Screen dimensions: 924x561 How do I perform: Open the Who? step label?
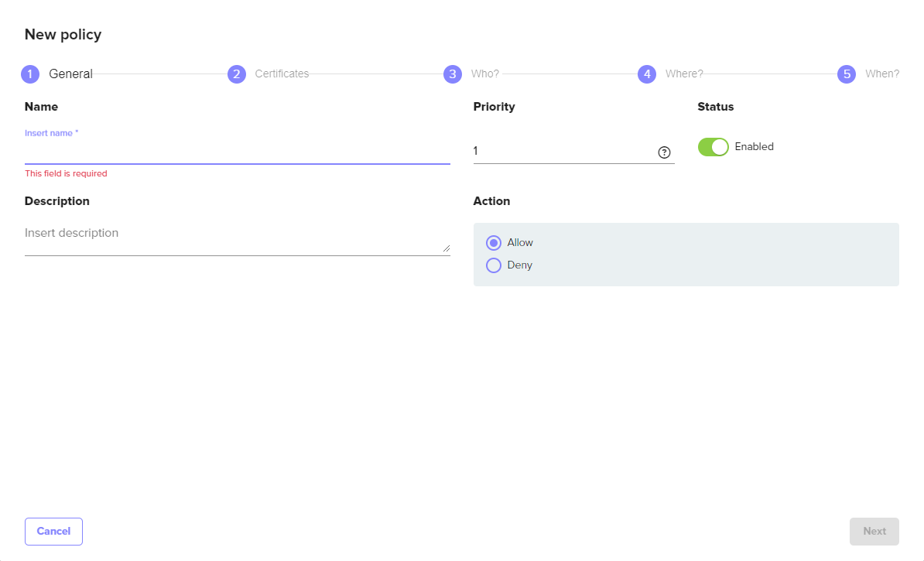pyautogui.click(x=485, y=74)
